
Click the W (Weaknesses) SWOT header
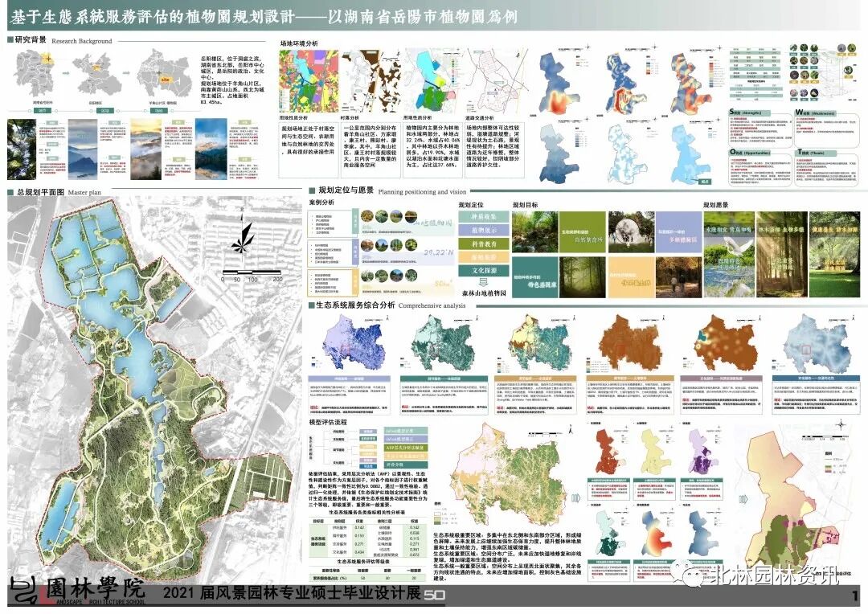tap(815, 113)
